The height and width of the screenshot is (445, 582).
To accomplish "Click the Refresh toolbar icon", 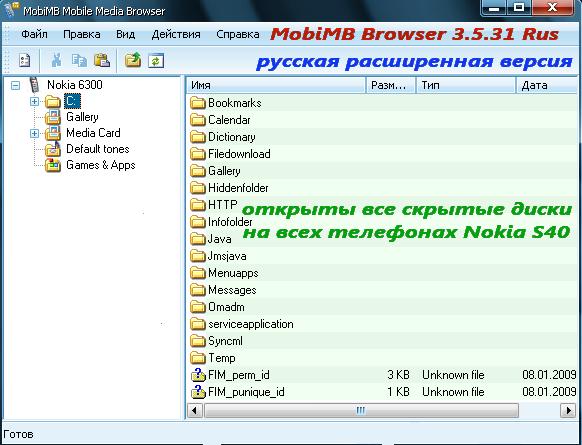I will pos(156,61).
